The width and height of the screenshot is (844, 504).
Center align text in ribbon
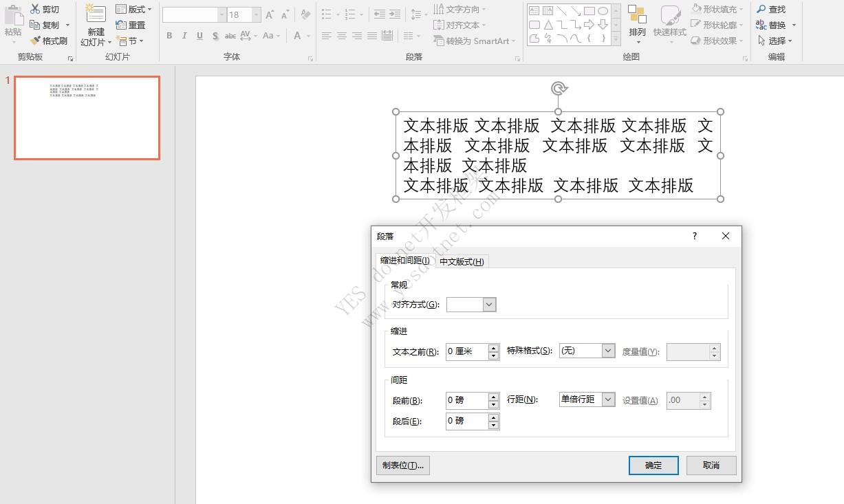point(342,36)
